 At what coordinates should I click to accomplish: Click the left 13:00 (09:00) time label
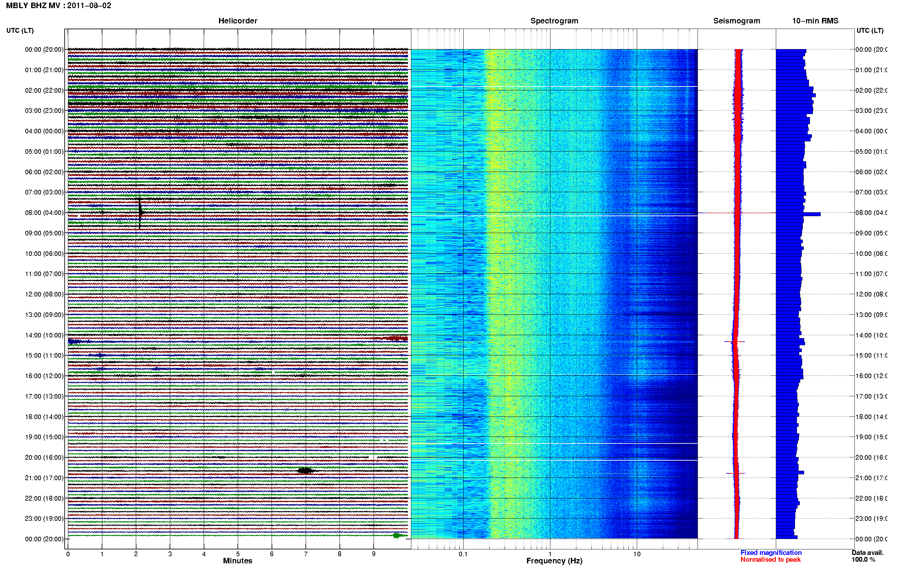coord(44,315)
